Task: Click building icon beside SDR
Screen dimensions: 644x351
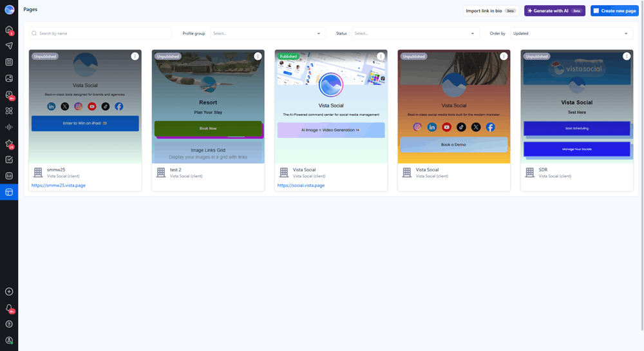Action: tap(530, 173)
